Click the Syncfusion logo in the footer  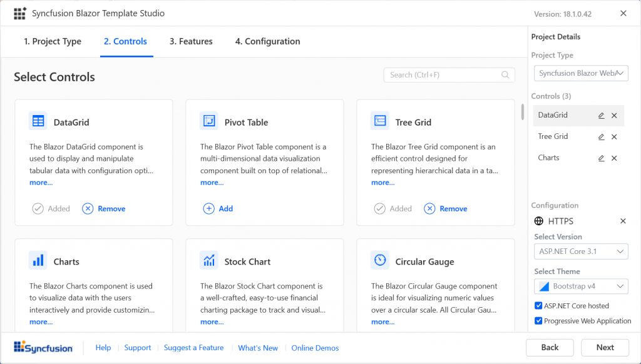[x=43, y=347]
